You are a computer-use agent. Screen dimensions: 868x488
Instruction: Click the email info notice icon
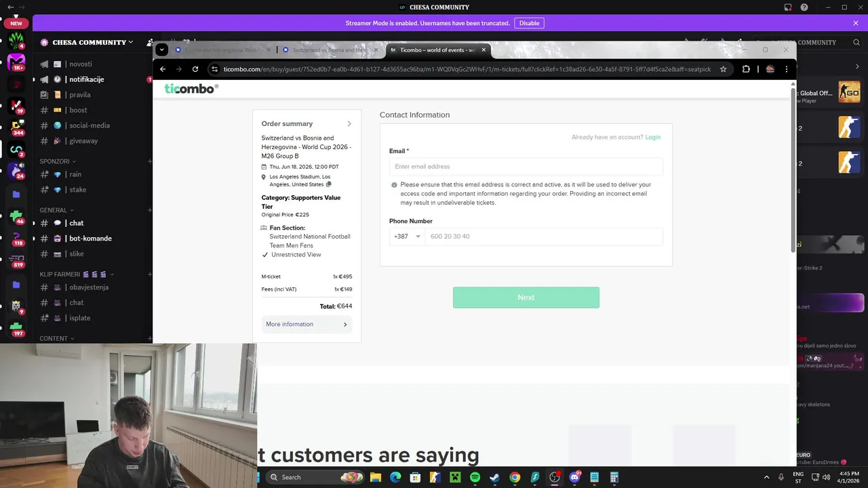pos(394,185)
